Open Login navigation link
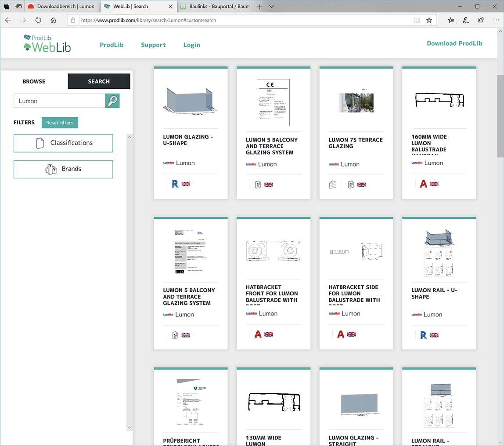This screenshot has width=504, height=446. coord(191,45)
